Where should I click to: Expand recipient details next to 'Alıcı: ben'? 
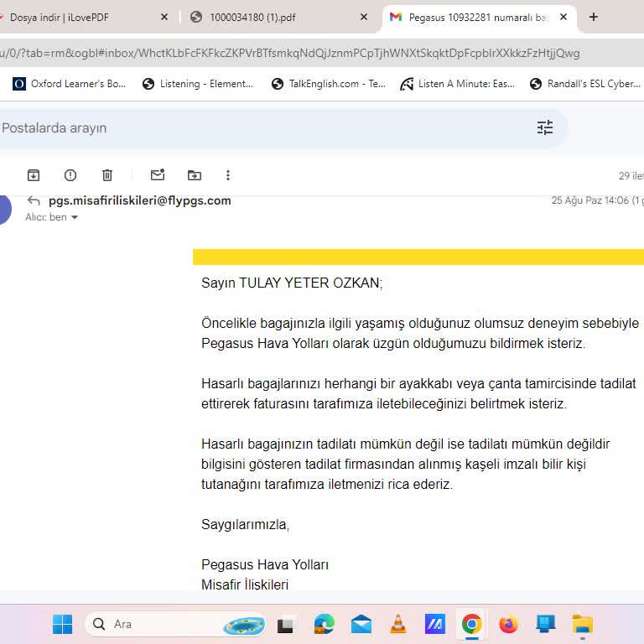tap(75, 217)
